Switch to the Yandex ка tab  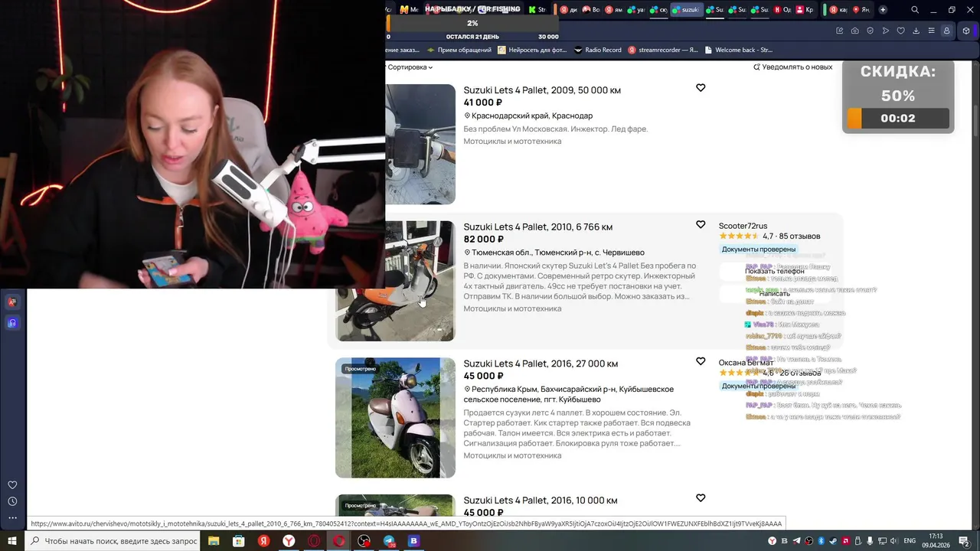point(838,10)
